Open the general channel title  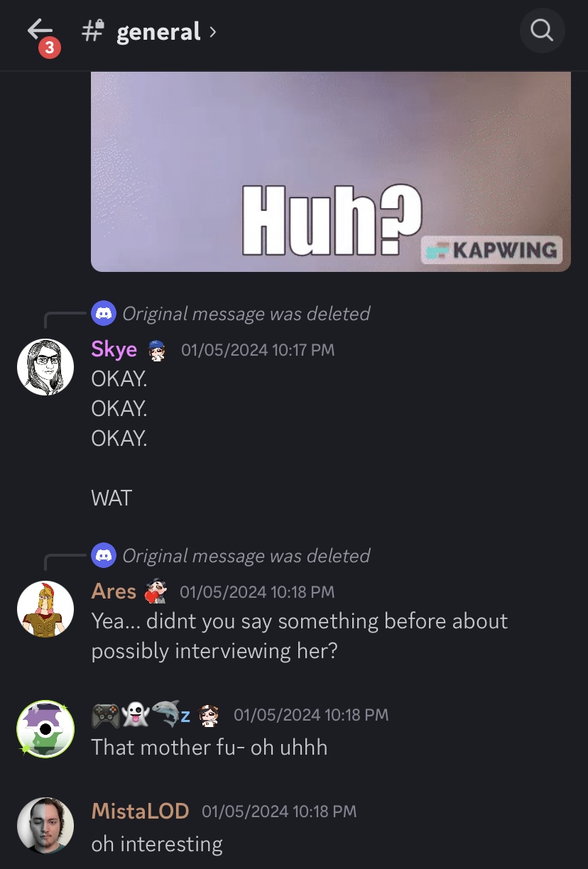click(x=158, y=32)
